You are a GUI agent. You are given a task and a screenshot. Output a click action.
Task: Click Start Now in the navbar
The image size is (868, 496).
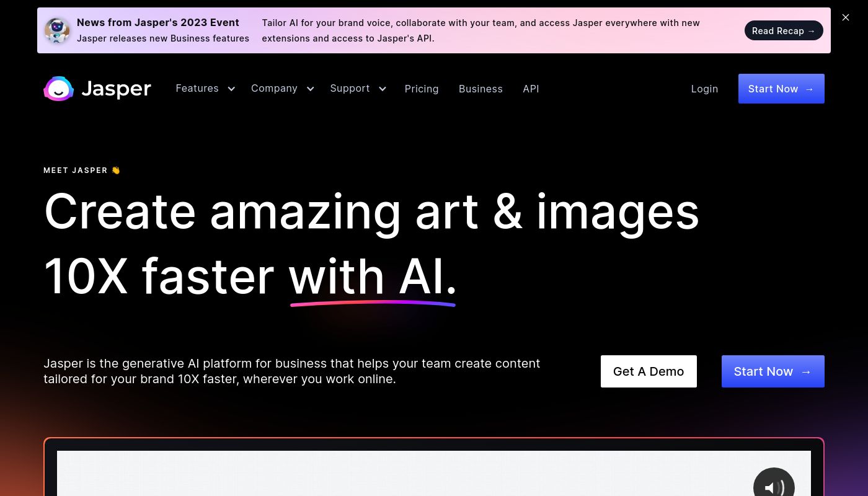pos(781,89)
